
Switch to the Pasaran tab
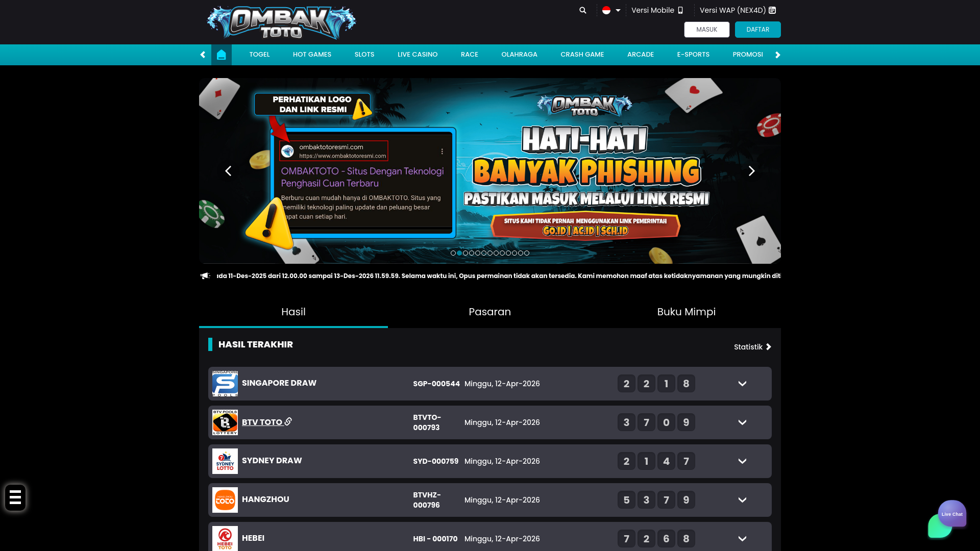(490, 312)
